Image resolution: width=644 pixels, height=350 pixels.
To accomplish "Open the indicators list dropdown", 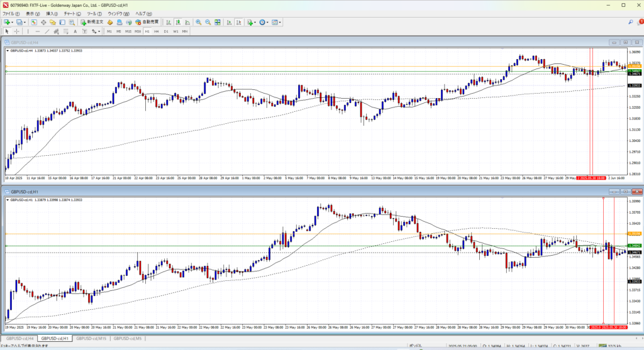I will pos(253,22).
